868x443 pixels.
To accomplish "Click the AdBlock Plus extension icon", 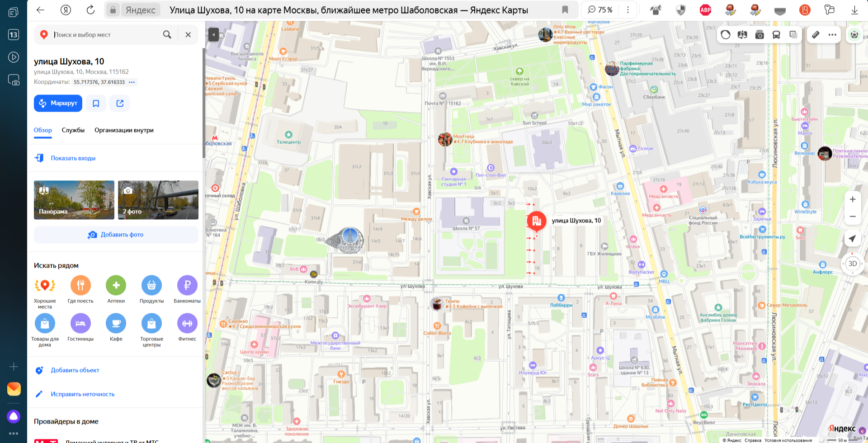I will (x=705, y=10).
